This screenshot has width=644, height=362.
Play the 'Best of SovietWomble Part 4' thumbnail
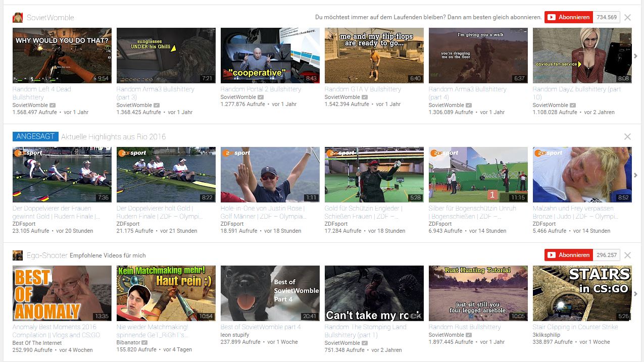(x=270, y=293)
